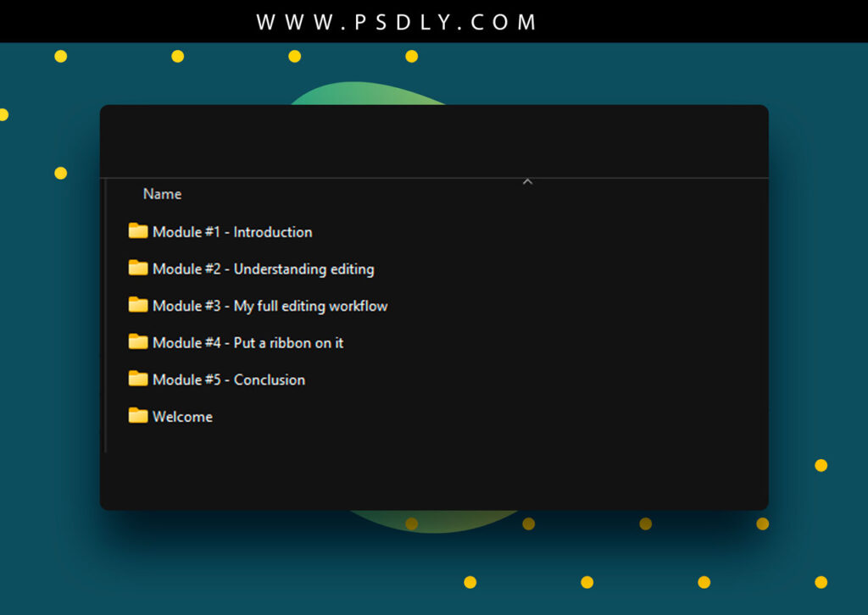Click the Module #1 - Introduction folder icon
Screen dimensions: 868x615
pyautogui.click(x=137, y=231)
